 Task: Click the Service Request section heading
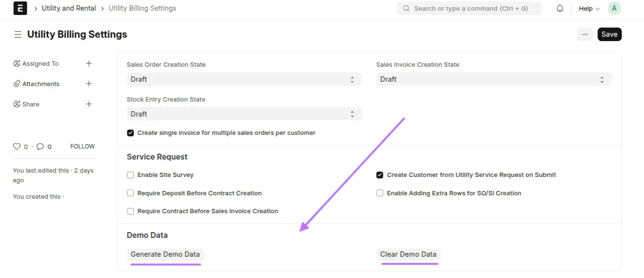(x=157, y=157)
